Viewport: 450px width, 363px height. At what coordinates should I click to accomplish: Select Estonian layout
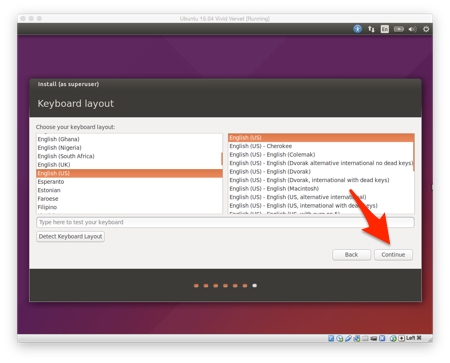click(129, 190)
